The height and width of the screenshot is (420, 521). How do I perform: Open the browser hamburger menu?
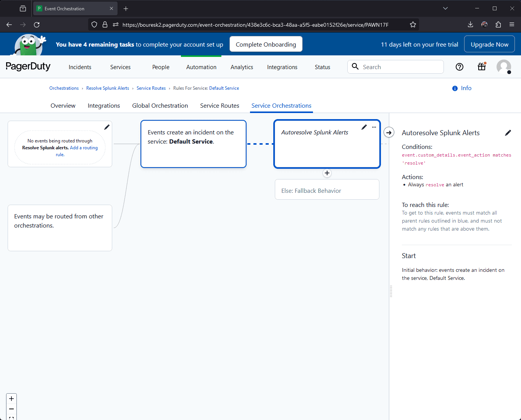(512, 24)
